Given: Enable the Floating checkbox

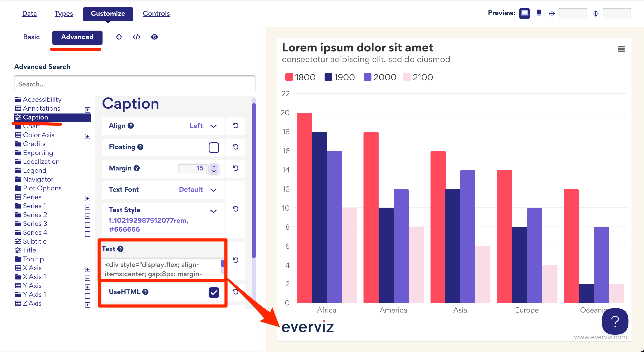Looking at the screenshot, I should pyautogui.click(x=213, y=147).
